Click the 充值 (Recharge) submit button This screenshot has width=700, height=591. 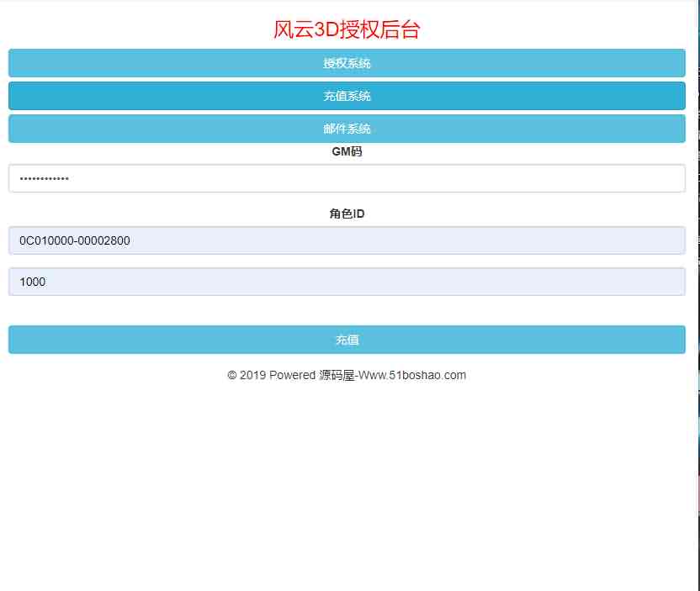(347, 340)
